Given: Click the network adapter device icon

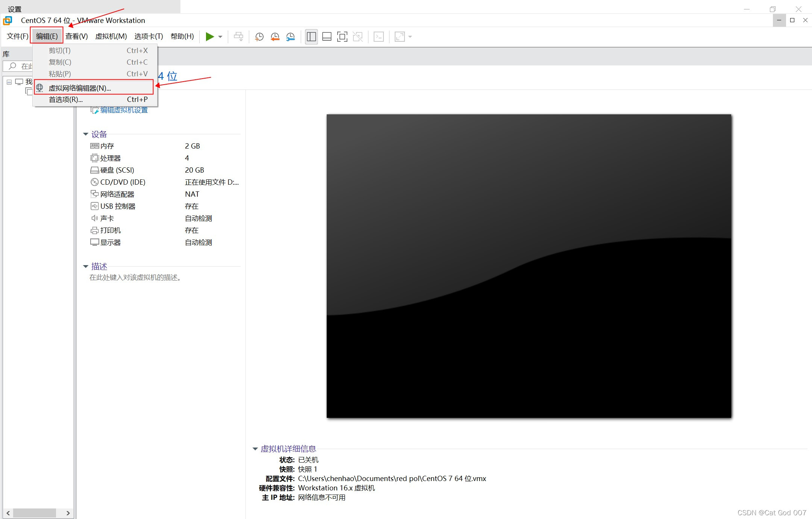Looking at the screenshot, I should coord(94,194).
